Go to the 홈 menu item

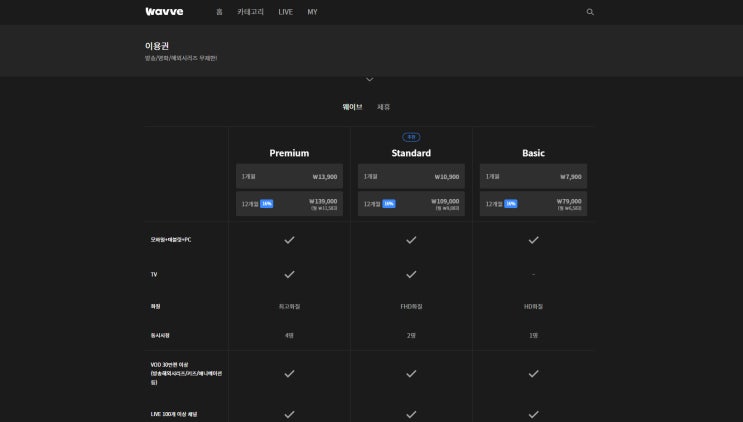tap(219, 12)
